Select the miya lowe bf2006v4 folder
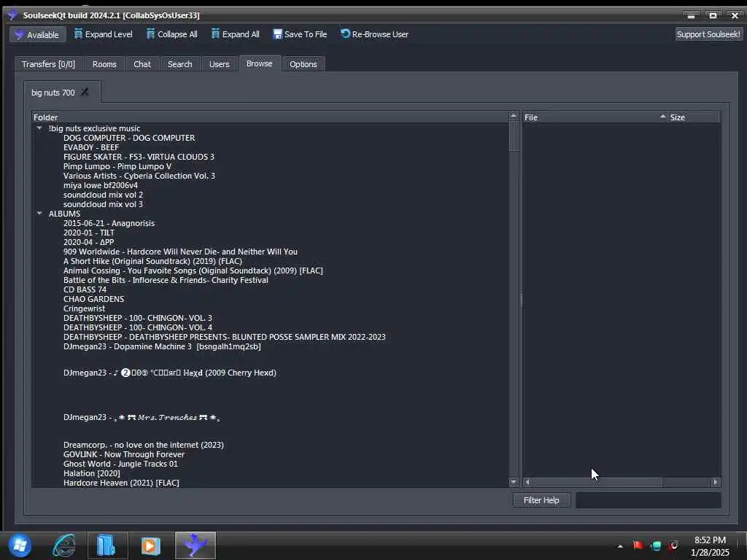747x560 pixels. pos(101,185)
